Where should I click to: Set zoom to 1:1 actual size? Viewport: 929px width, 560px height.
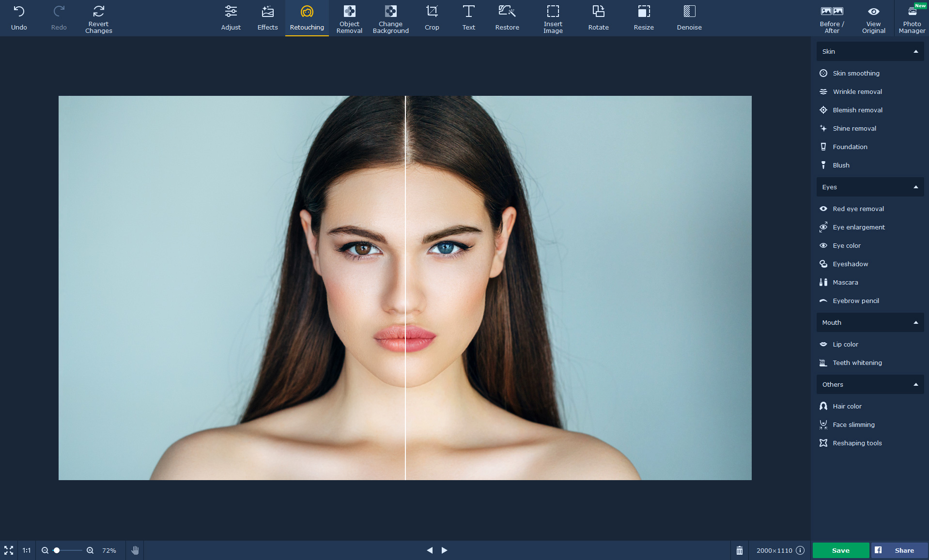pyautogui.click(x=27, y=550)
